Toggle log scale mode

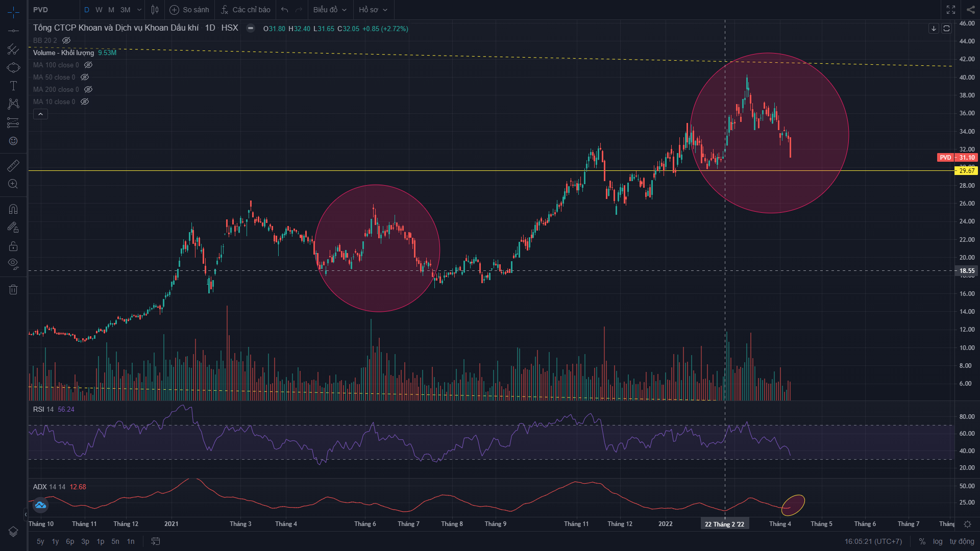(938, 541)
